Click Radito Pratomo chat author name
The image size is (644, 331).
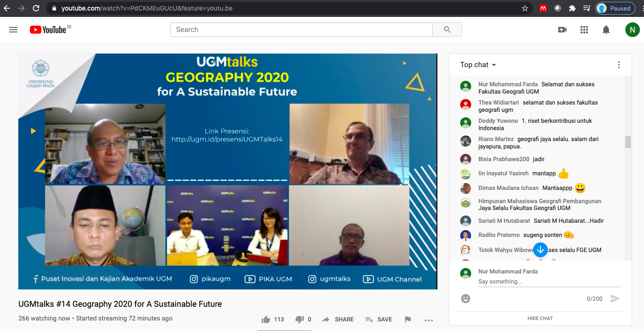(499, 235)
